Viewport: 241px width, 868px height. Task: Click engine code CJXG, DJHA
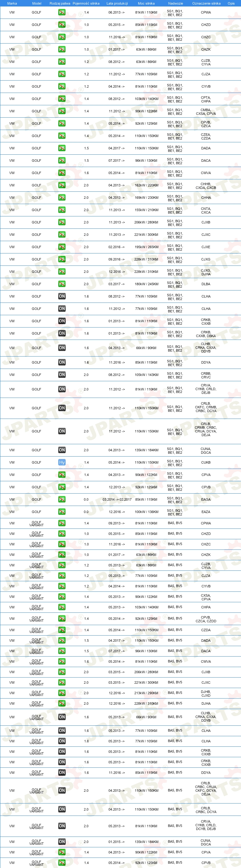(206, 272)
